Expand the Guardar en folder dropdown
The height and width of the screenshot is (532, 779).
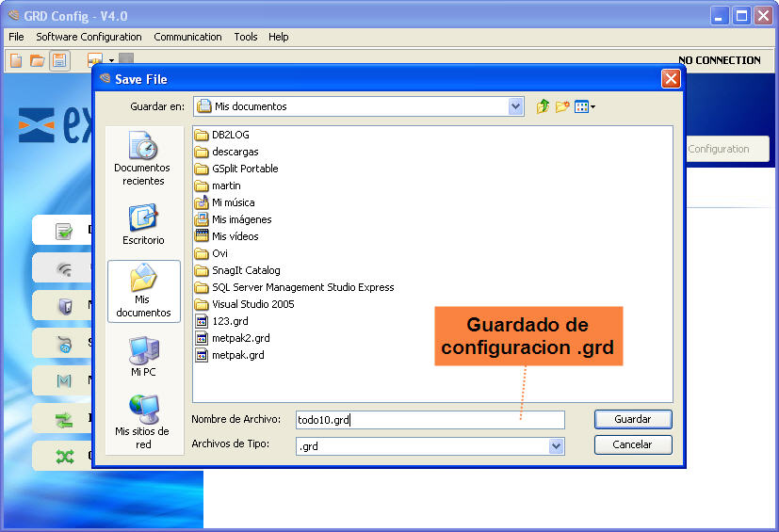pos(515,106)
